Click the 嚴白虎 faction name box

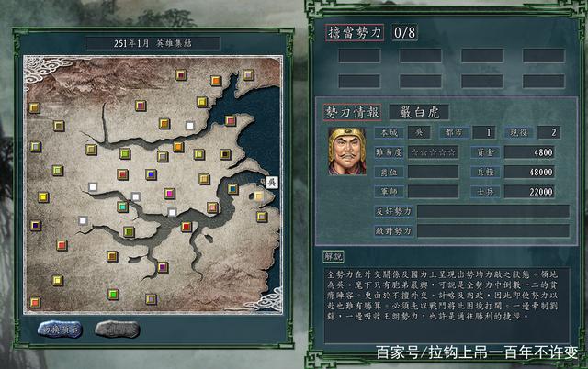[x=419, y=112]
